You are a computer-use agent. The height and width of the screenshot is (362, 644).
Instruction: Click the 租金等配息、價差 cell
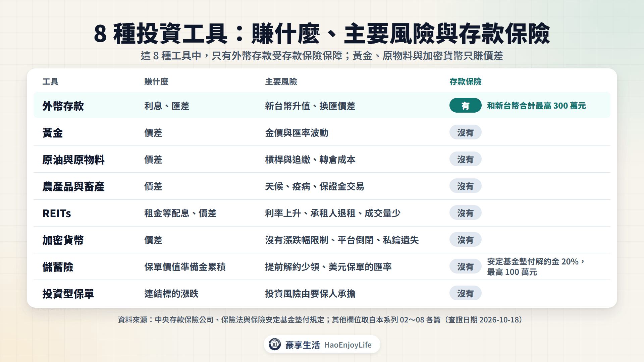(180, 213)
